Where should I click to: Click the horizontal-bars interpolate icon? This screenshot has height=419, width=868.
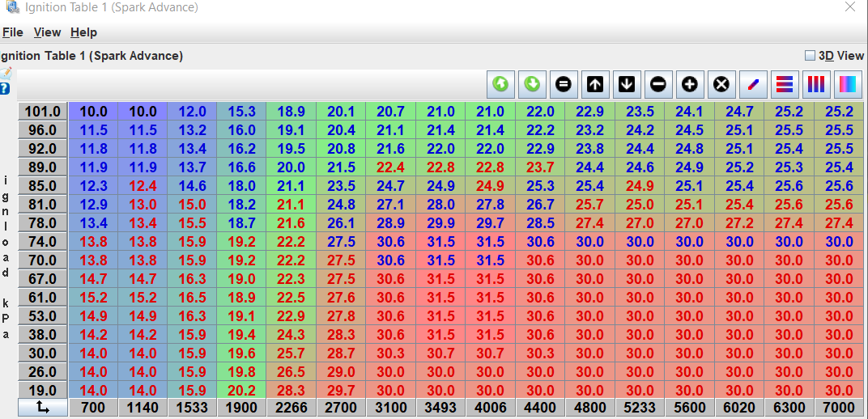784,84
